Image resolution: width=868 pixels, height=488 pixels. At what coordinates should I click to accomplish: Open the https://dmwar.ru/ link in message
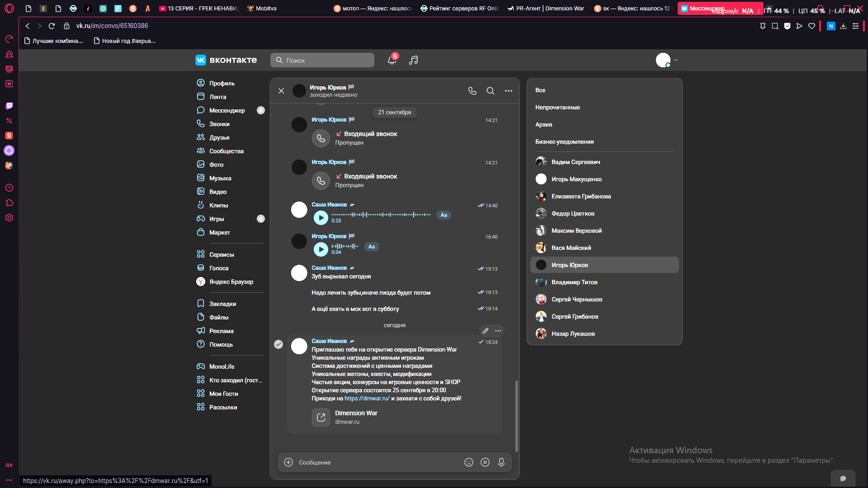point(367,398)
